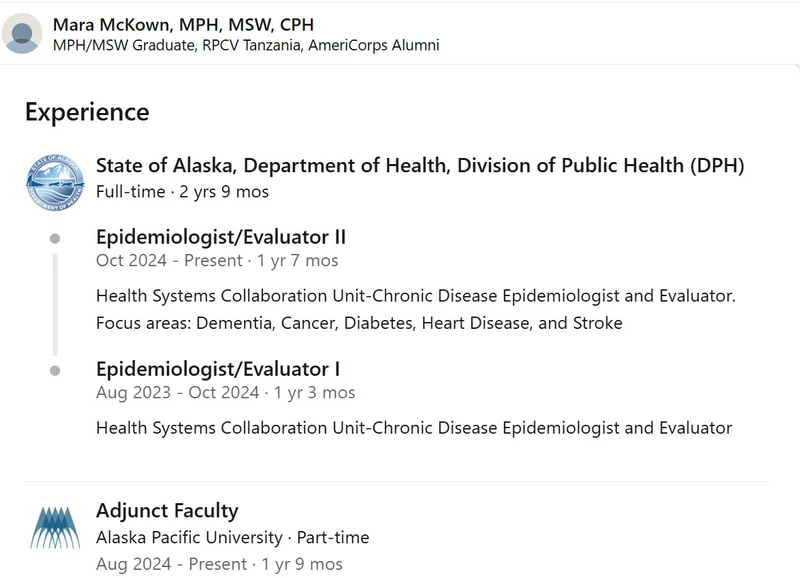Click the Alaska Pacific University logo
The image size is (800, 578).
coord(55,527)
